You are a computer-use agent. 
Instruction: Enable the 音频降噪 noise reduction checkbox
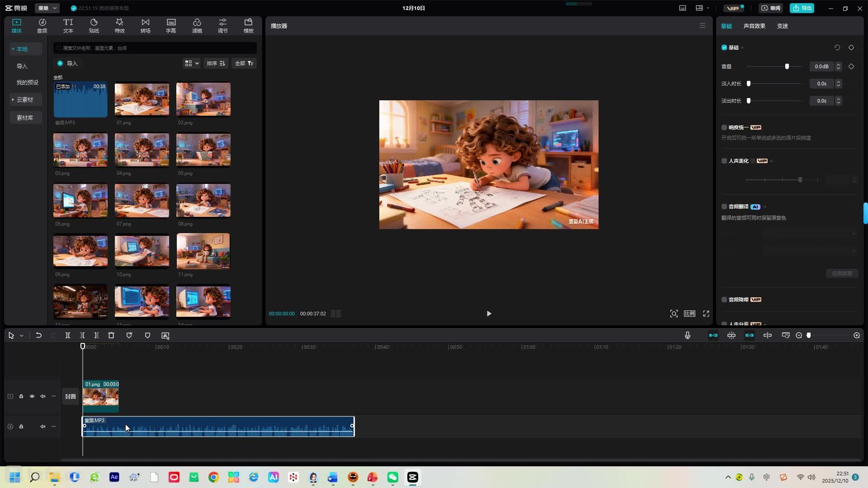click(x=724, y=300)
